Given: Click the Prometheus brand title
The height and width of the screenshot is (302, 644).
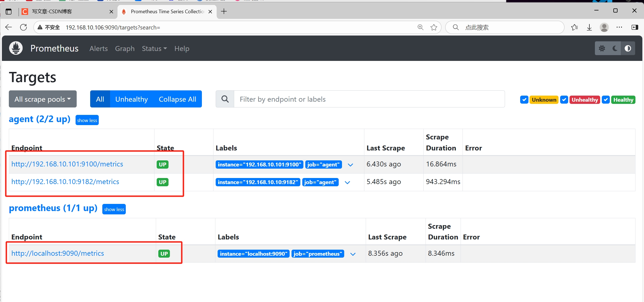Looking at the screenshot, I should [54, 48].
